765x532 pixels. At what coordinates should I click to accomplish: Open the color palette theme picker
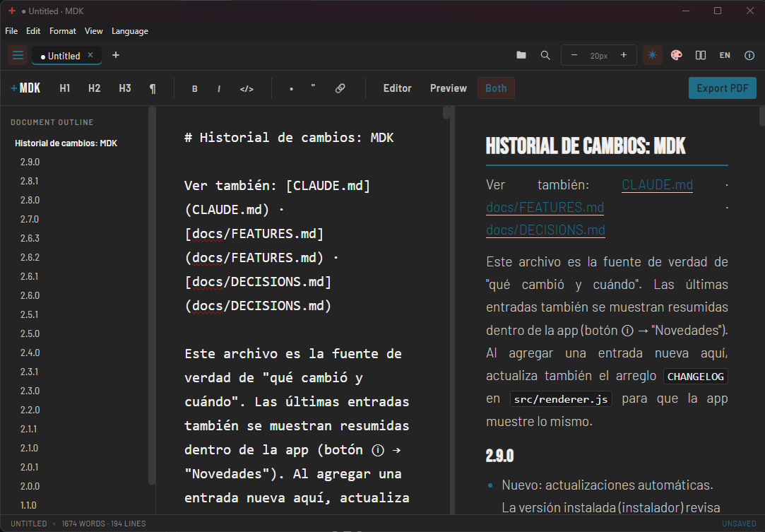[676, 55]
